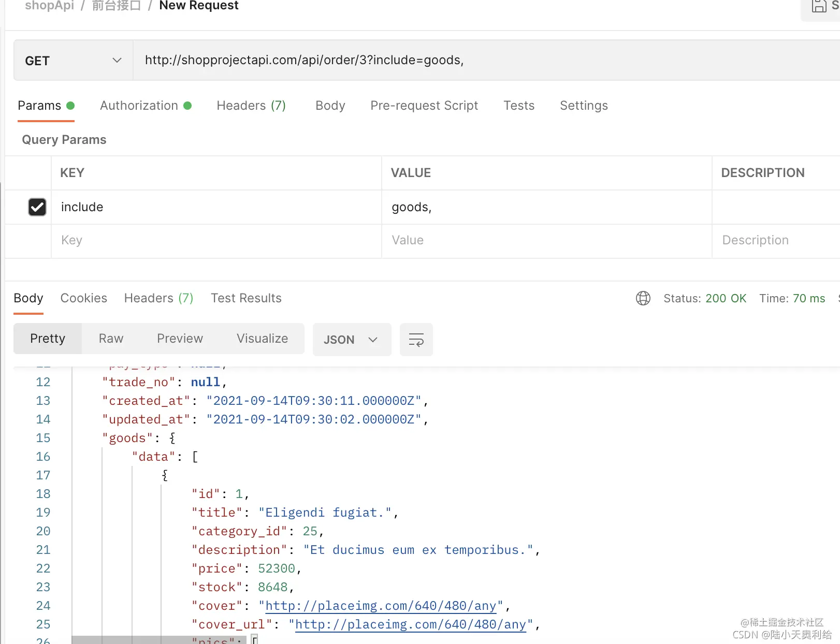Screen dimensions: 840x644
Task: Click the empty Key parameter field
Action: (216, 241)
